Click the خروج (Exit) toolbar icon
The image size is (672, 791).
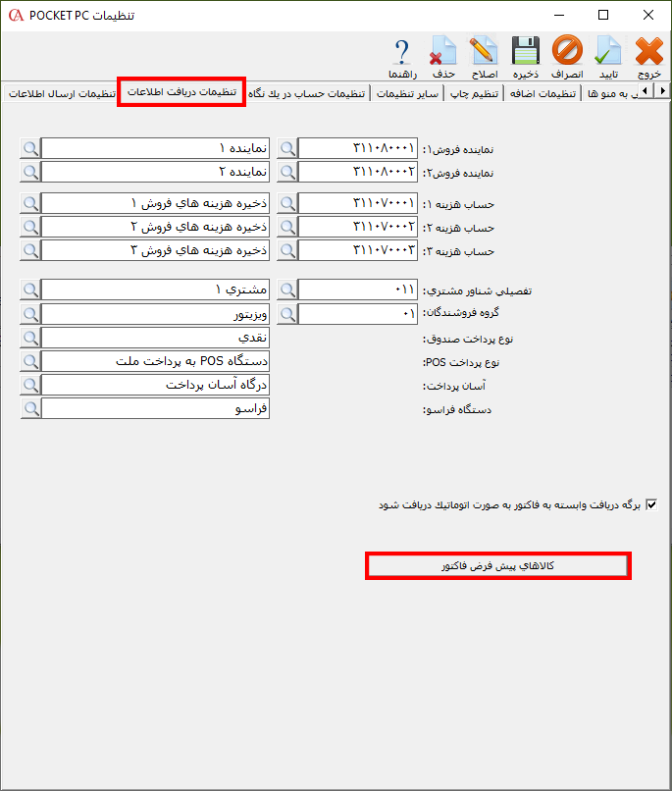(649, 57)
